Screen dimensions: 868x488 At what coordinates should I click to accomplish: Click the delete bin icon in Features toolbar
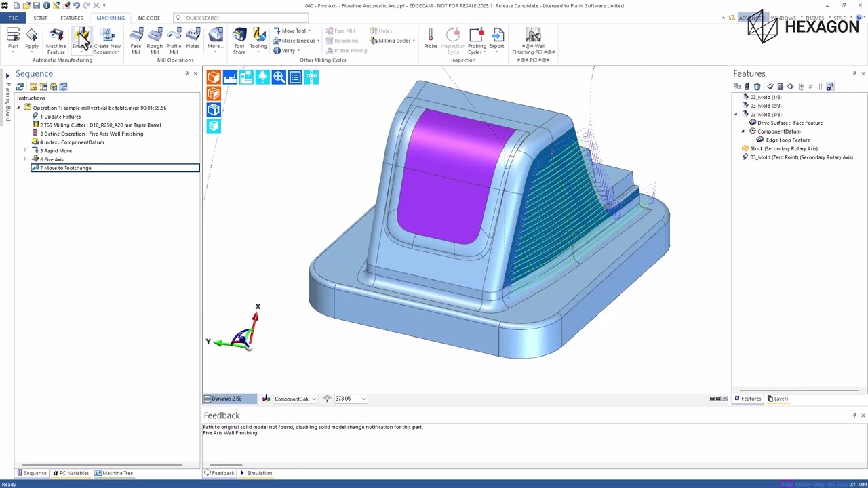click(x=757, y=87)
